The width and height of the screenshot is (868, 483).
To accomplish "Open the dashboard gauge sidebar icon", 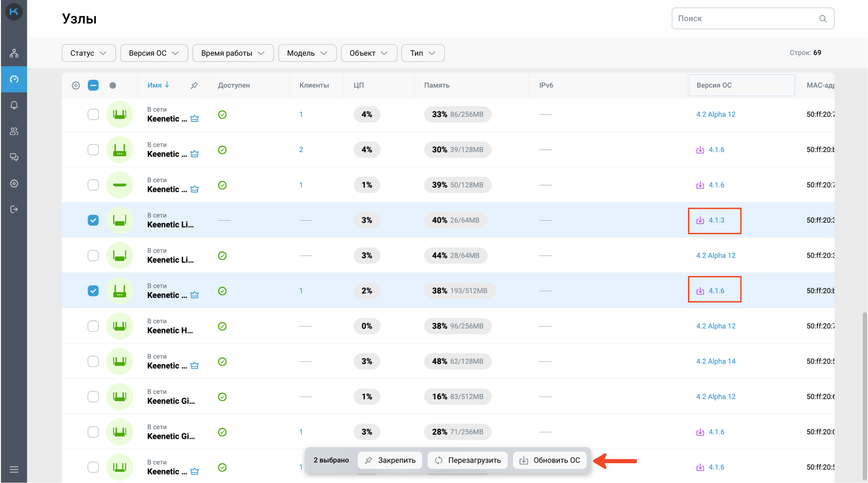I will (14, 79).
